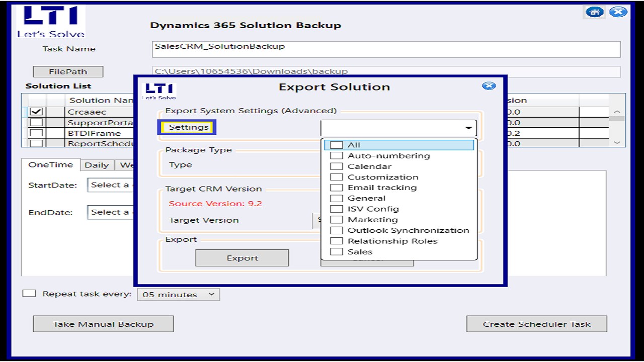Click the backup file path text field
The height and width of the screenshot is (362, 644).
tap(386, 71)
